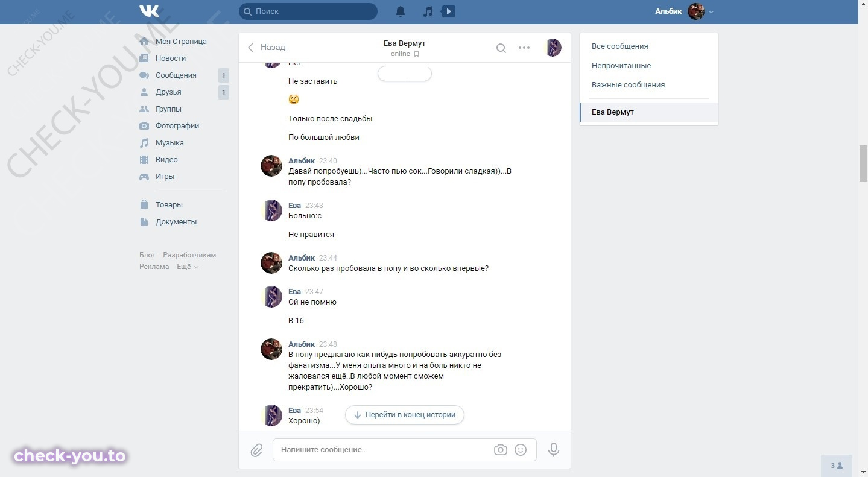Click the Видео film icon in sidebar
The image size is (868, 477).
tap(144, 160)
